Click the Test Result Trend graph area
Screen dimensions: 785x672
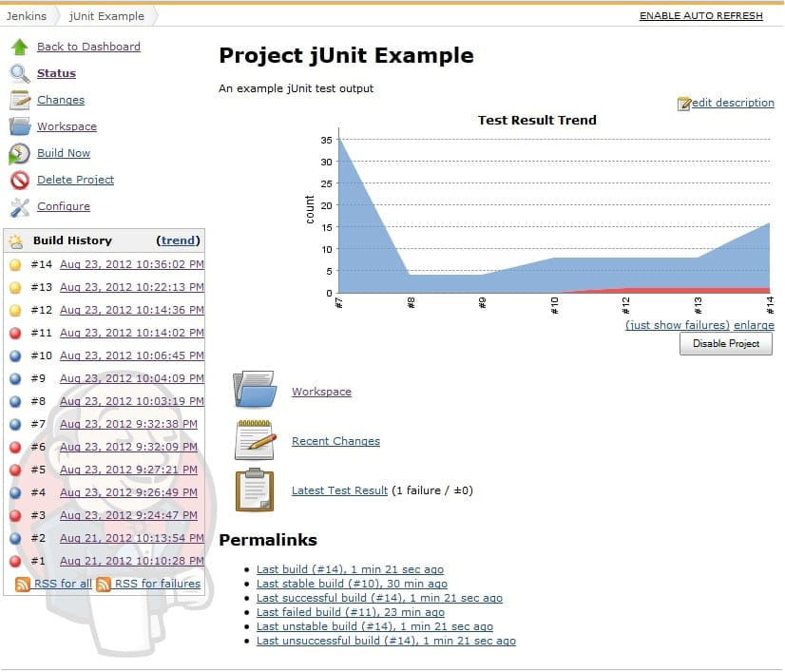(x=553, y=214)
